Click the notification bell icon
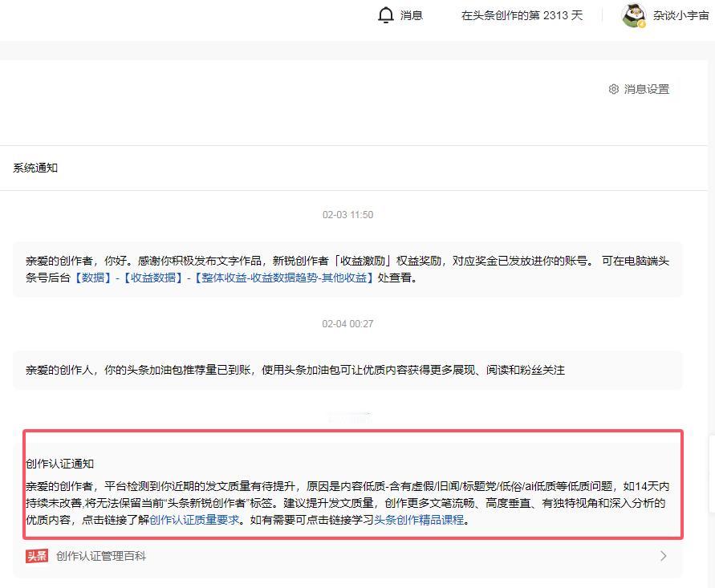Screen dimensions: 715x588 386,15
